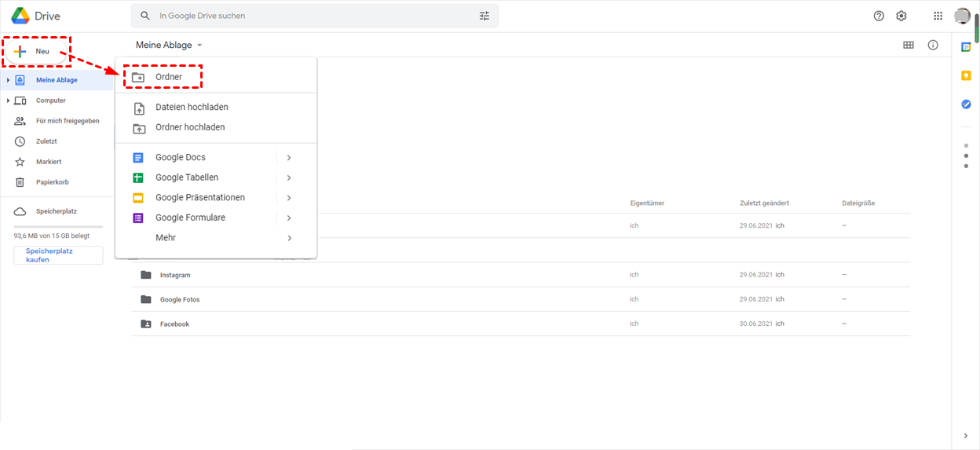Open the Settings gear icon
This screenshot has width=980, height=450.
(901, 16)
